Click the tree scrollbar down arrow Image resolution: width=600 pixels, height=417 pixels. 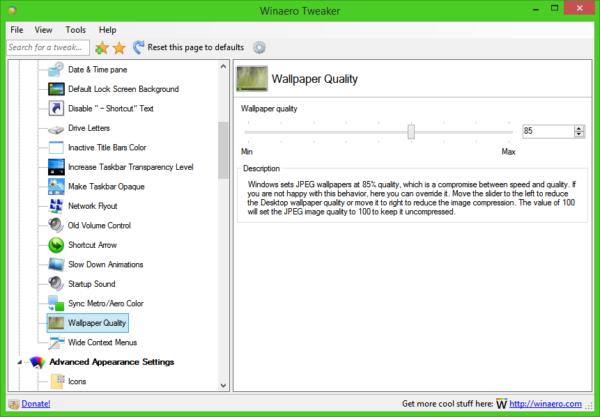pos(223,385)
